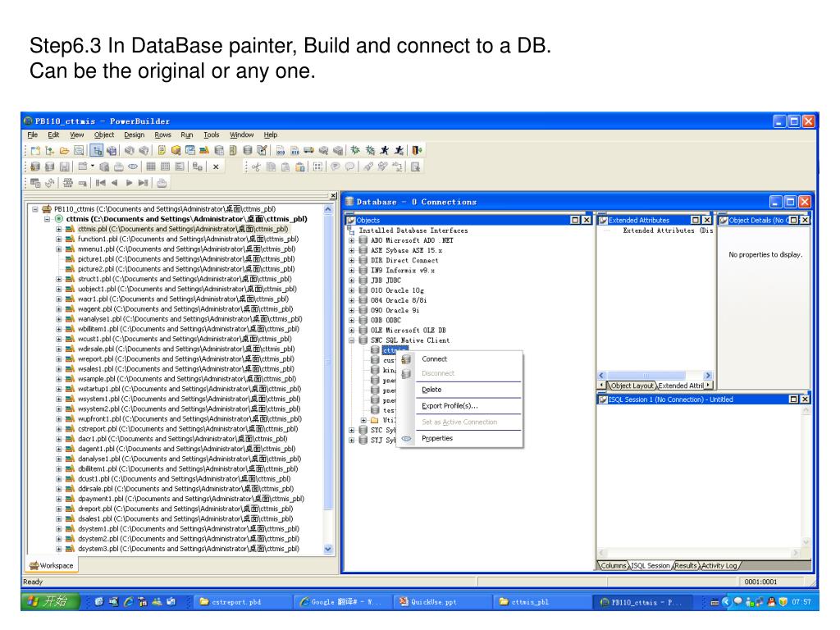Viewport: 840px width, 630px height.
Task: Click the database Connect icon in second toolbar
Action: [x=35, y=167]
